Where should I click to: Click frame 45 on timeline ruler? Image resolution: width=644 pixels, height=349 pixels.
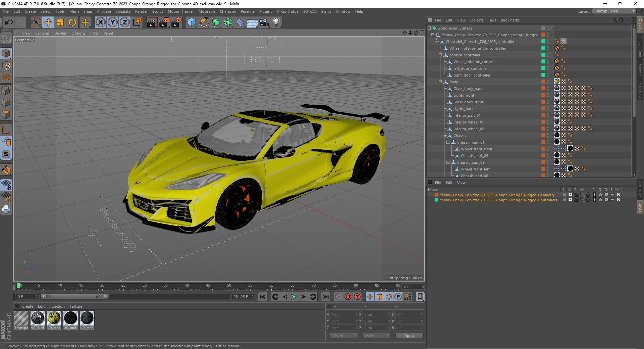(208, 286)
